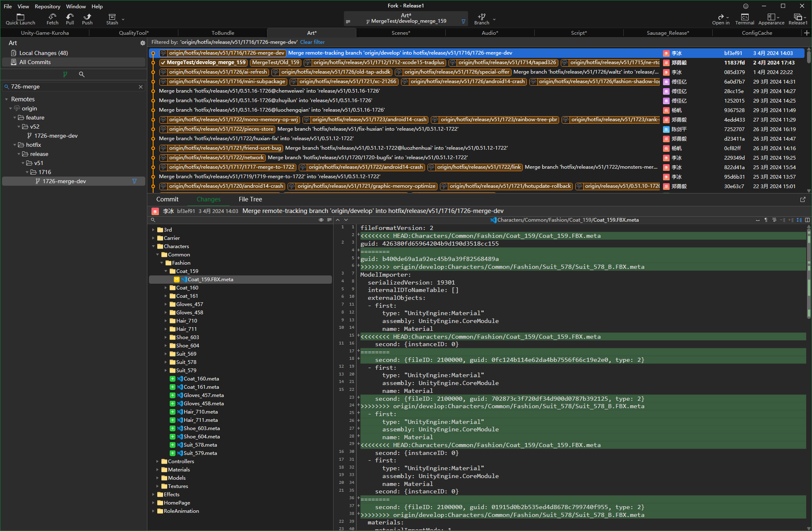Click the Clear filter link
This screenshot has width=812, height=531.
(312, 42)
